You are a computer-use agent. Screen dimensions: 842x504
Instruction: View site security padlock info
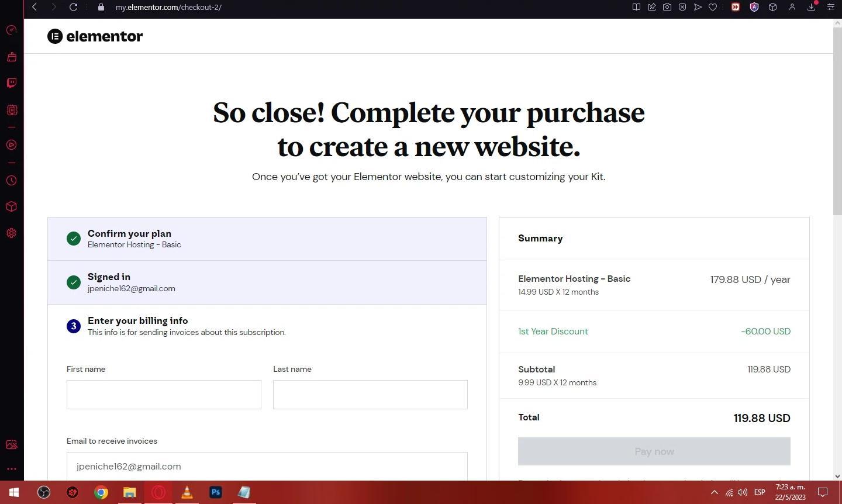click(101, 7)
